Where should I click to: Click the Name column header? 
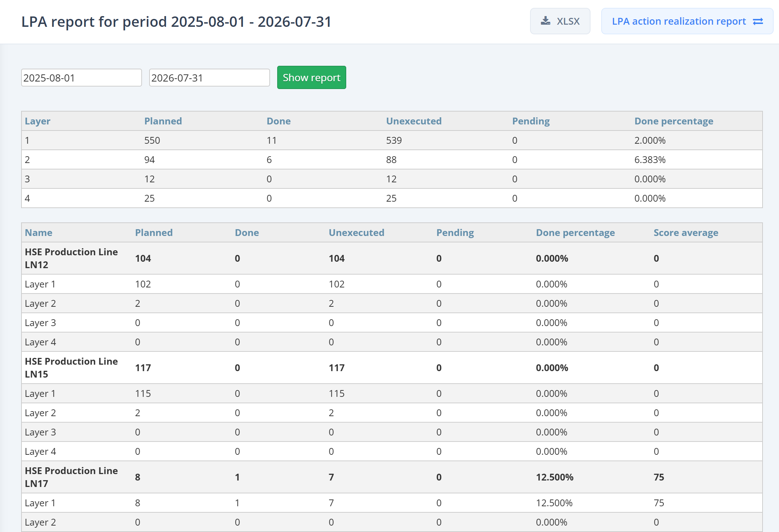[x=39, y=232]
